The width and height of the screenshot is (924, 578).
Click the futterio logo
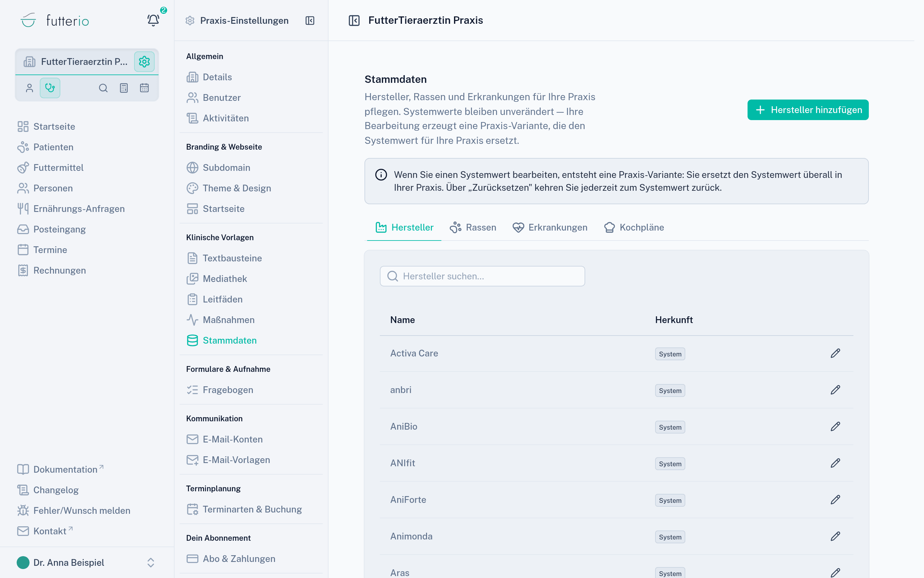click(55, 20)
